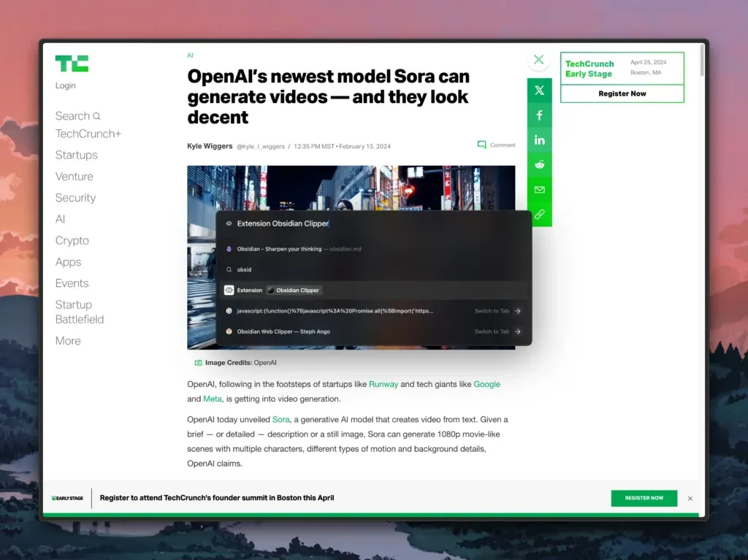Open the Runway link in article
748x560 pixels.
coord(383,384)
